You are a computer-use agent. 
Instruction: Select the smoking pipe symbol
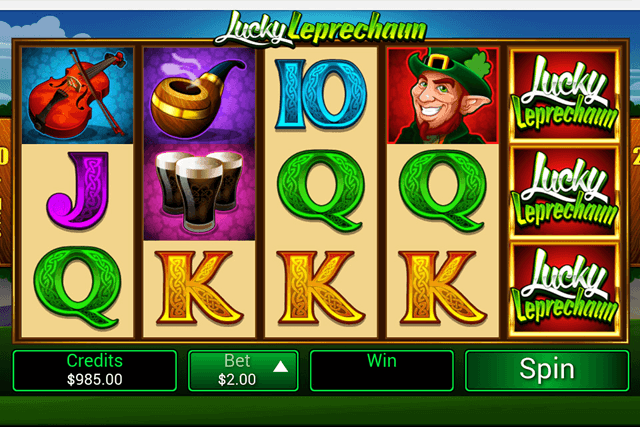pyautogui.click(x=199, y=96)
